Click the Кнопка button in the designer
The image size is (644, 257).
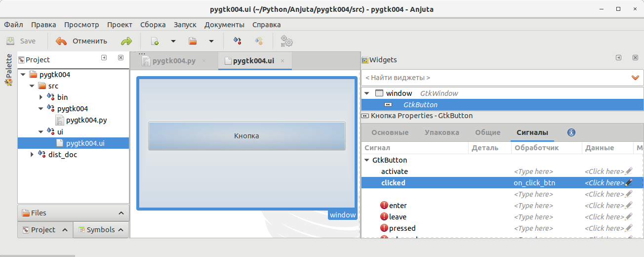coord(247,136)
